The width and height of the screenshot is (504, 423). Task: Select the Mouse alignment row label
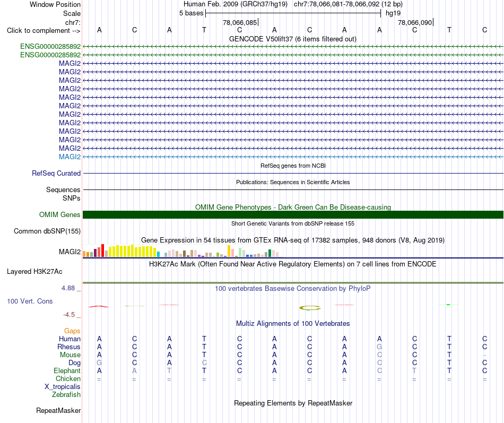click(70, 355)
